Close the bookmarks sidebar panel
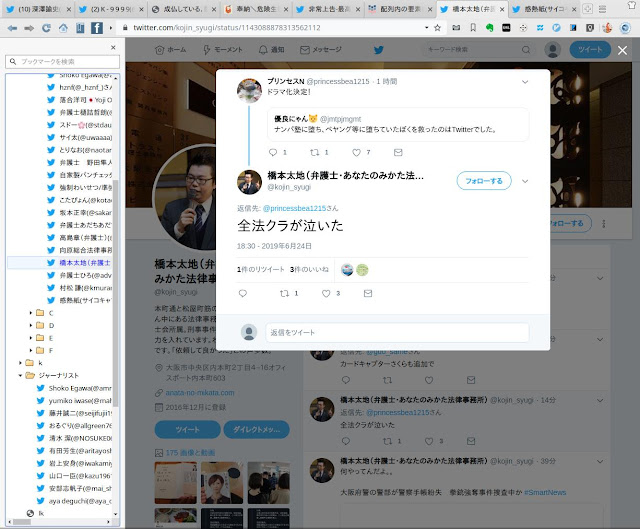The height and width of the screenshot is (529, 640). [x=113, y=48]
